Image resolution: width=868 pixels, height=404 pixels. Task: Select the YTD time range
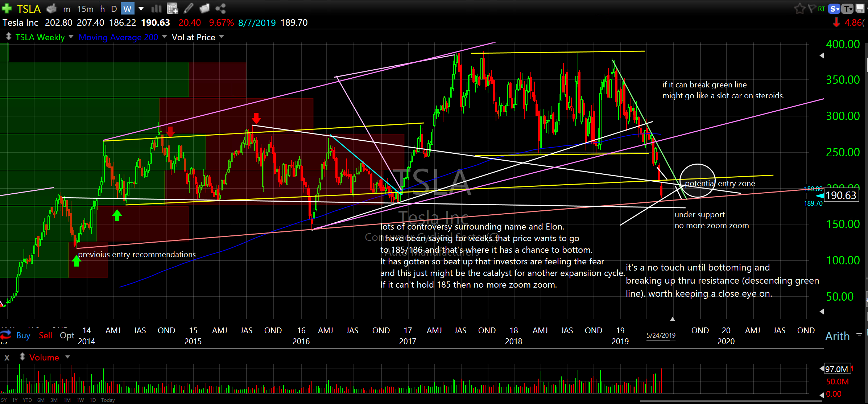click(27, 400)
